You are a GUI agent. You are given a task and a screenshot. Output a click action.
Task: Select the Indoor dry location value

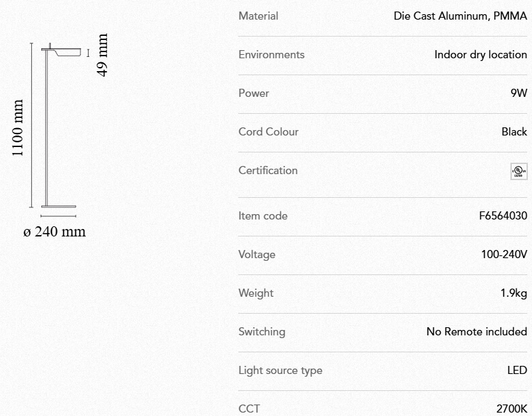click(481, 55)
